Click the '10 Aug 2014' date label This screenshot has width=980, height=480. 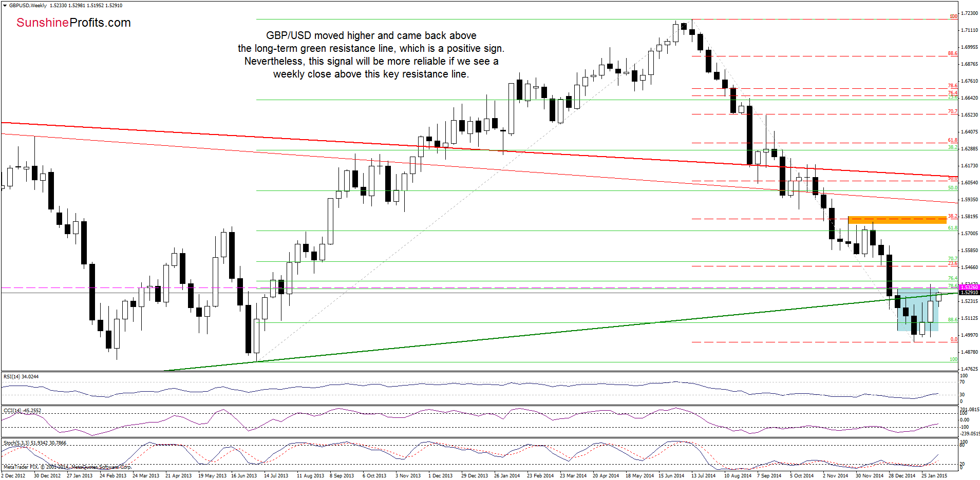[738, 476]
